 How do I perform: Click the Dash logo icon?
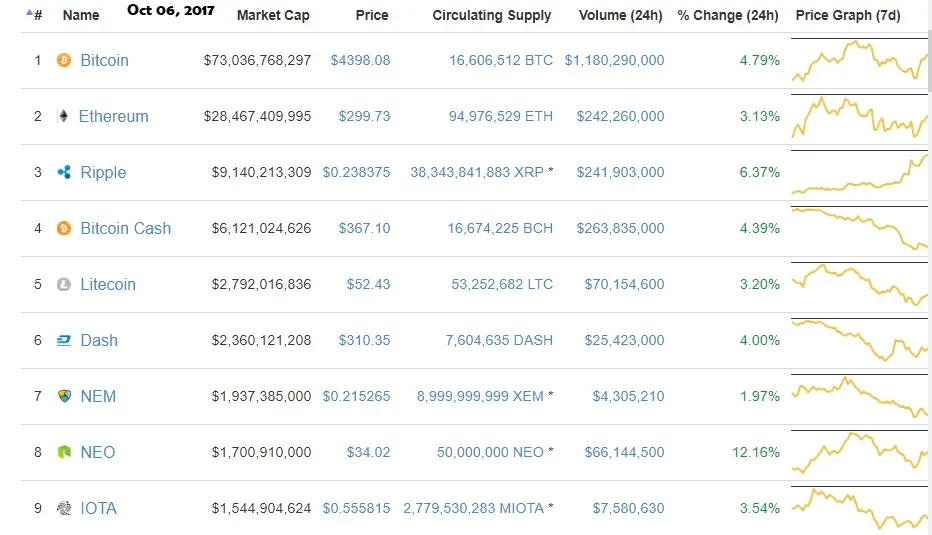pos(64,340)
